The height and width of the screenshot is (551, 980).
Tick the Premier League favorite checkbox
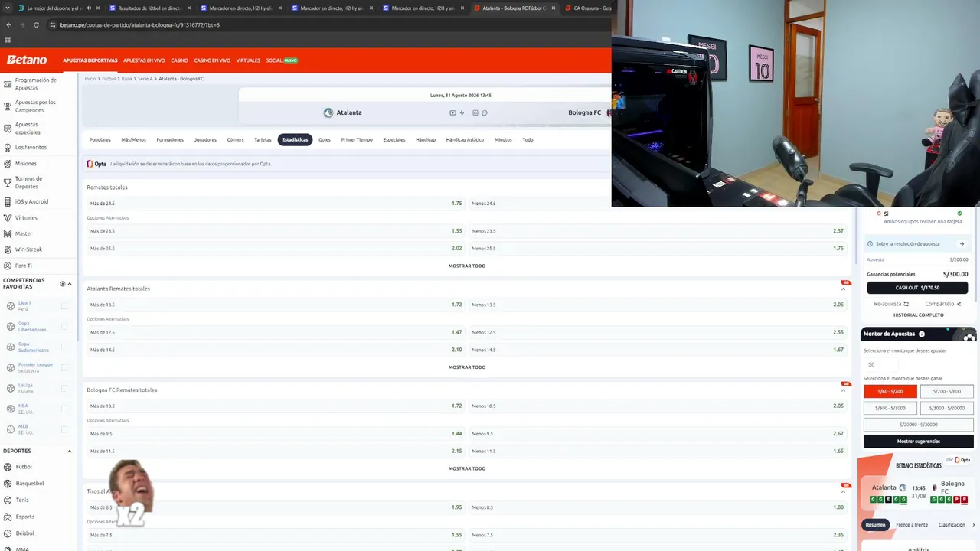click(64, 367)
